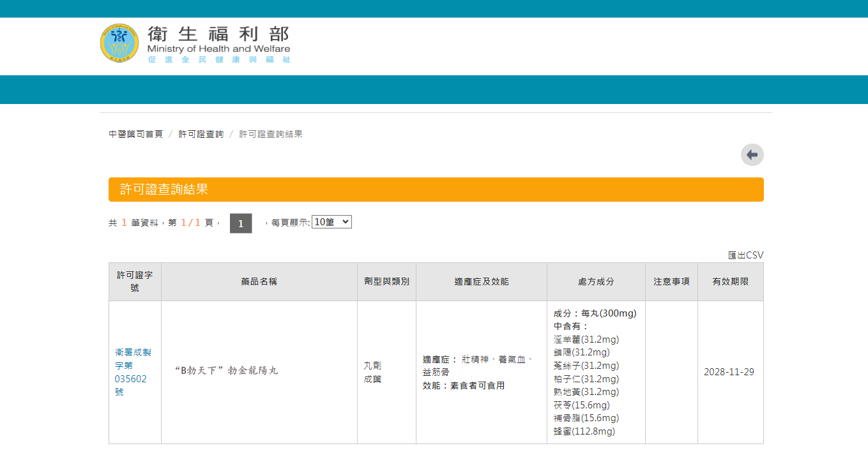Click the gray circular back arrow
The image size is (868, 455).
coord(752,154)
